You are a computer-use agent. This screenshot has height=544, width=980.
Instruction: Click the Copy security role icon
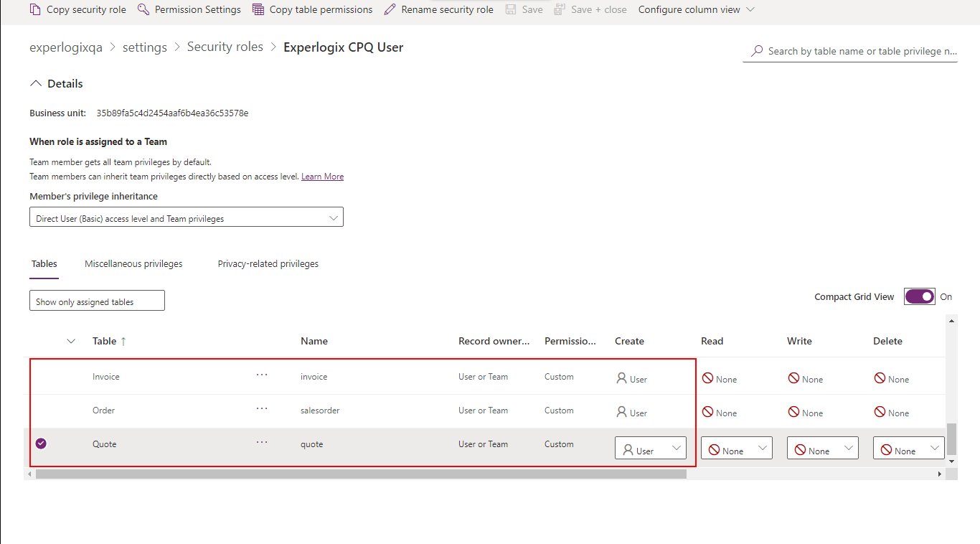tap(35, 9)
